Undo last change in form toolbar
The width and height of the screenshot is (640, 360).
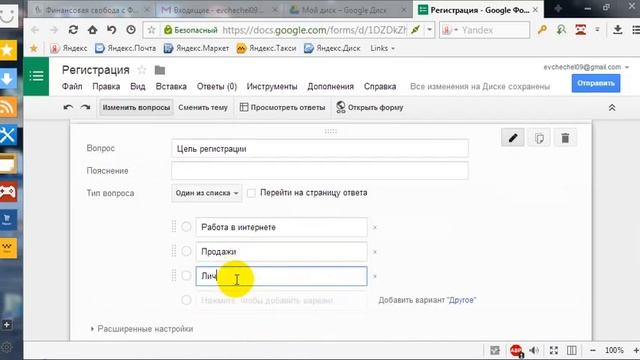click(68, 107)
